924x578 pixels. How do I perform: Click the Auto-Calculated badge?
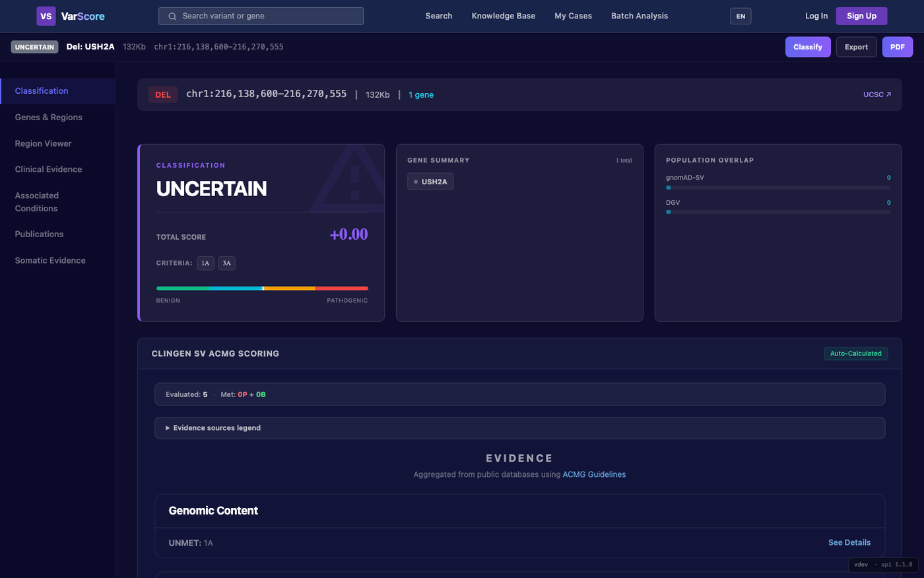tap(856, 353)
